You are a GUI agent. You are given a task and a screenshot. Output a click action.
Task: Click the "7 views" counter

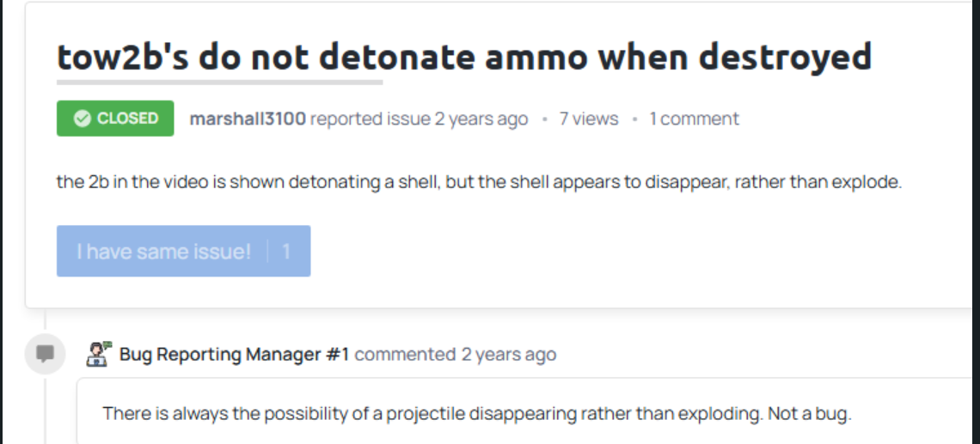point(589,119)
